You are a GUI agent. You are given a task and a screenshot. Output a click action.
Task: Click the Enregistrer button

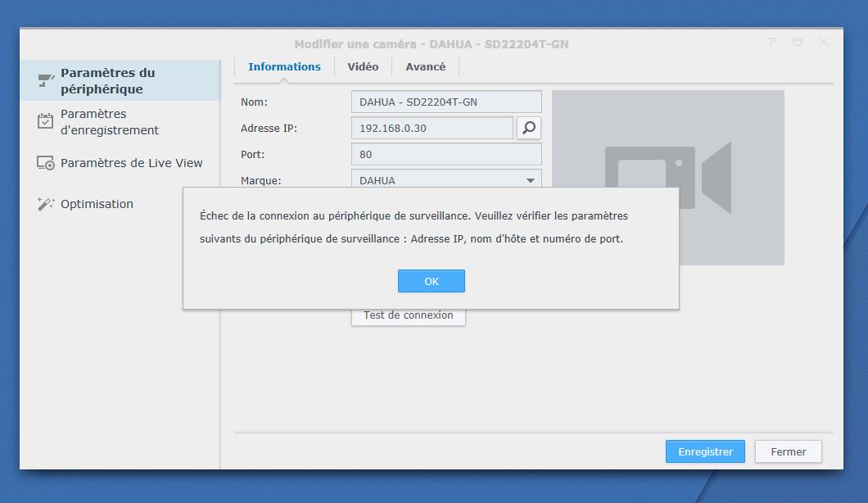pos(705,451)
